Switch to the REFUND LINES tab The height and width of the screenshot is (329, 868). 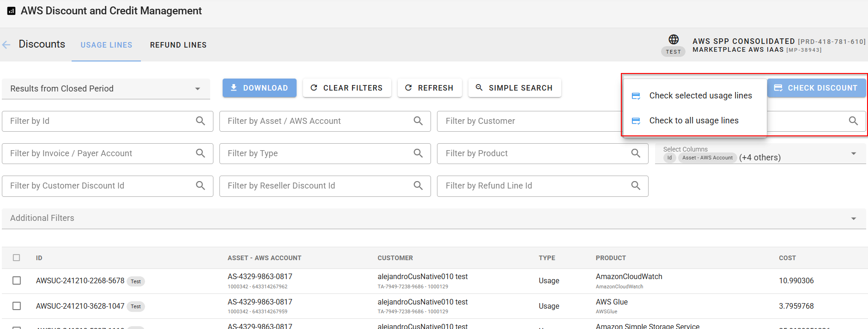click(178, 45)
